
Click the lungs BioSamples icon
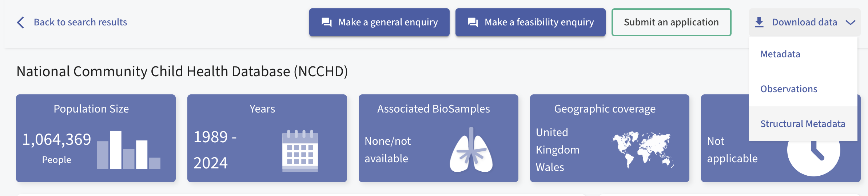coord(471,150)
